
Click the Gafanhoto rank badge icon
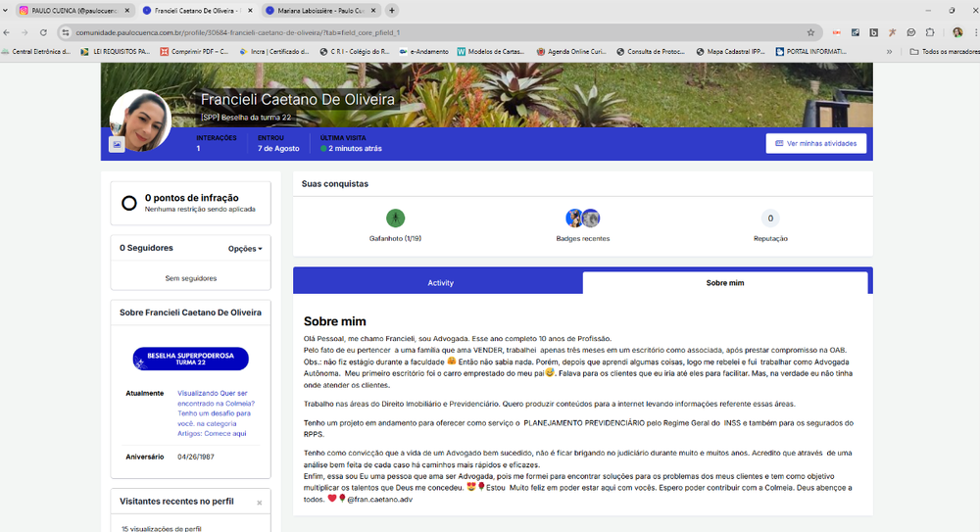coord(395,218)
